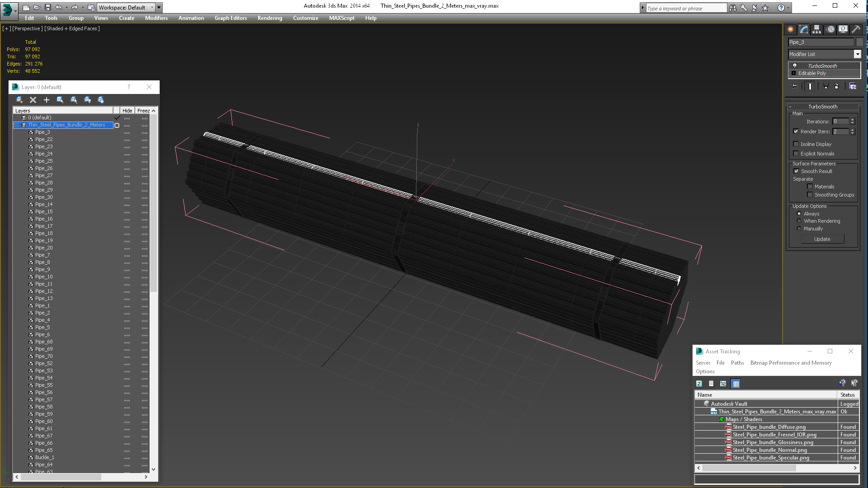Click the Update button
Screen dimensions: 868x488
coord(822,239)
